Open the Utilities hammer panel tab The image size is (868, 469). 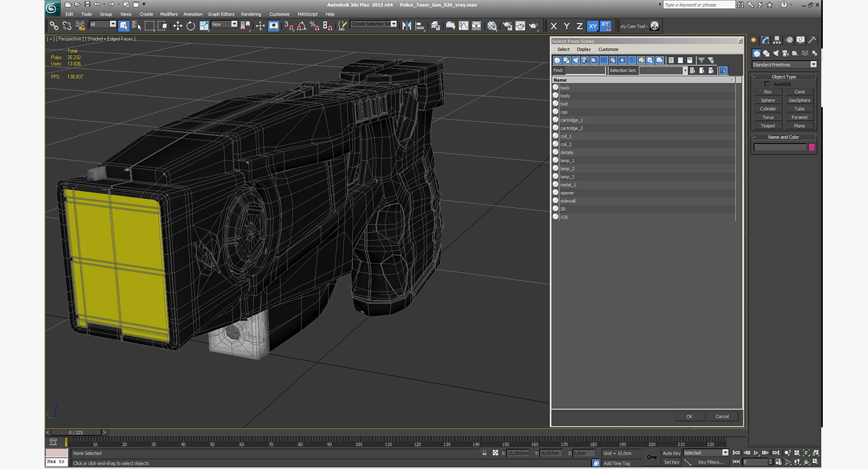[x=812, y=40]
